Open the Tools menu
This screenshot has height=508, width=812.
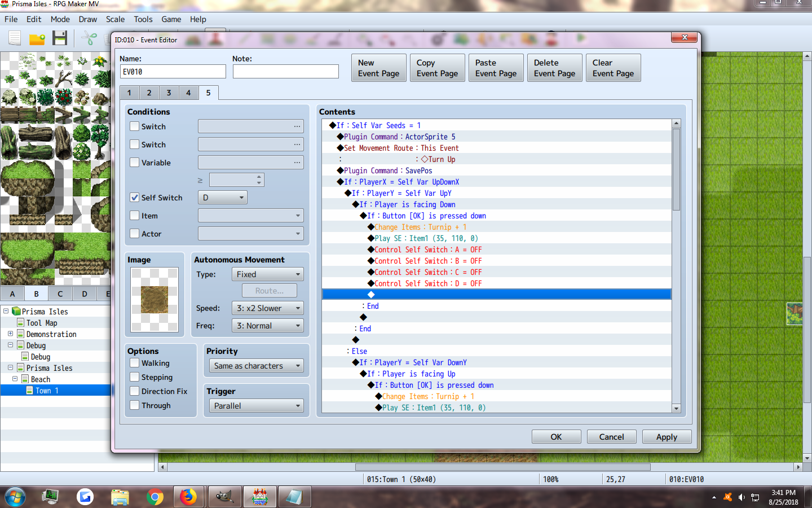pyautogui.click(x=143, y=19)
